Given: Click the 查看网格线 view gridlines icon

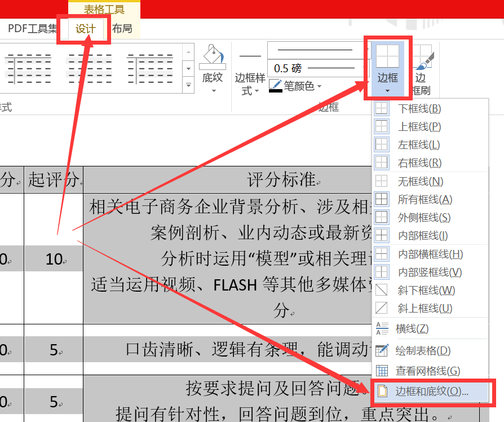Looking at the screenshot, I should (x=382, y=371).
